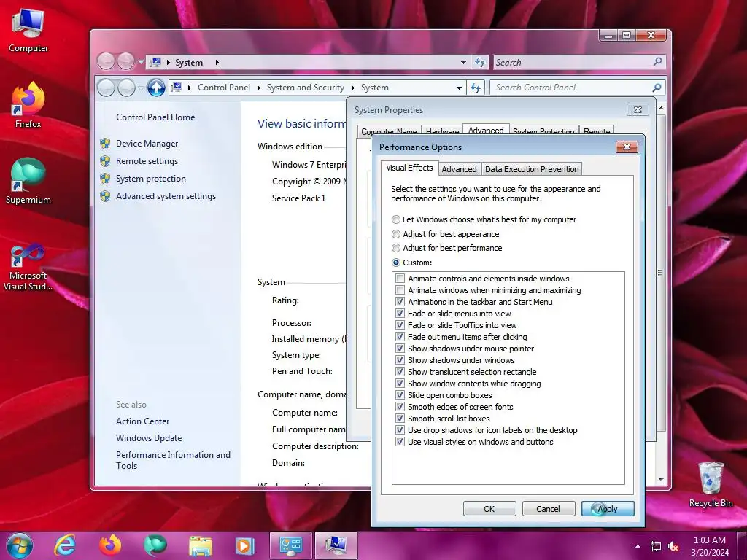The image size is (747, 560).
Task: Open Windows Update under See also
Action: click(149, 438)
